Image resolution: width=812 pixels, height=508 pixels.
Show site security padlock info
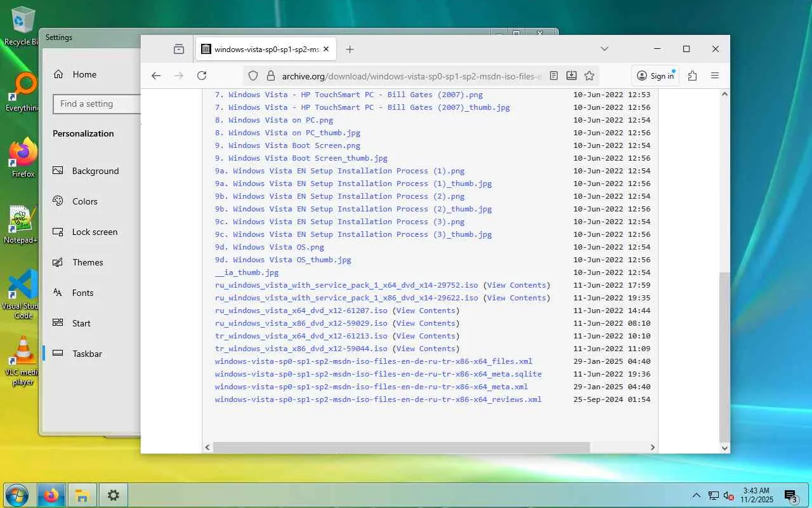tap(270, 76)
